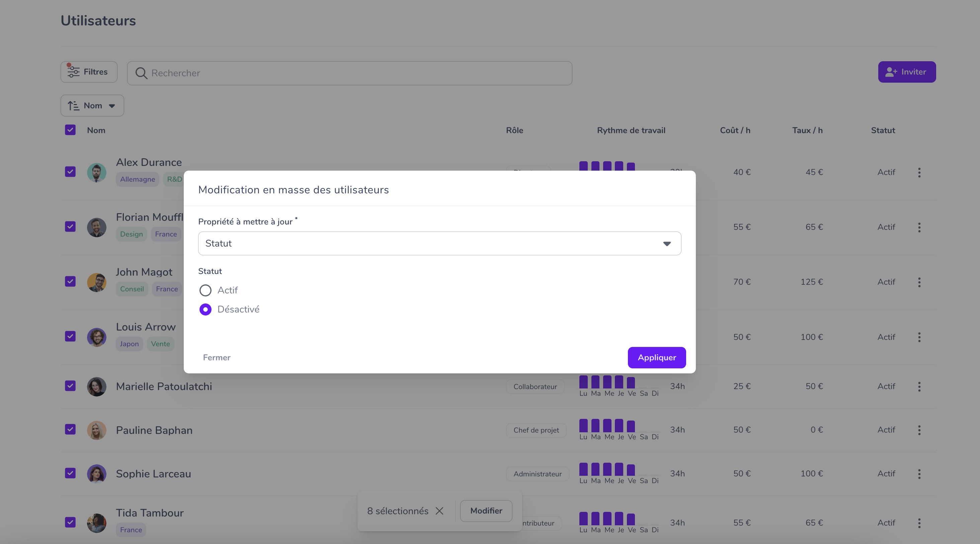This screenshot has height=544, width=980.
Task: Click the Rôle column header
Action: tap(514, 130)
